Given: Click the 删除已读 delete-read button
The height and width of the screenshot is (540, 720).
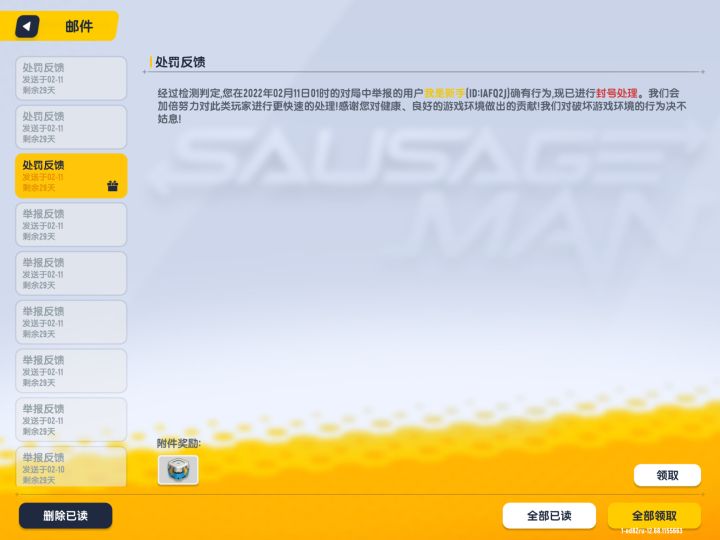Looking at the screenshot, I should [x=65, y=516].
